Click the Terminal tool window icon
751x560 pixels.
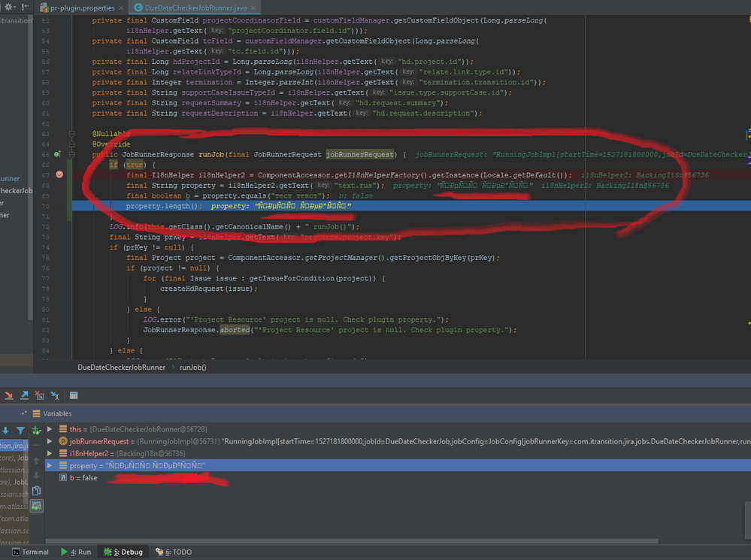16,552
